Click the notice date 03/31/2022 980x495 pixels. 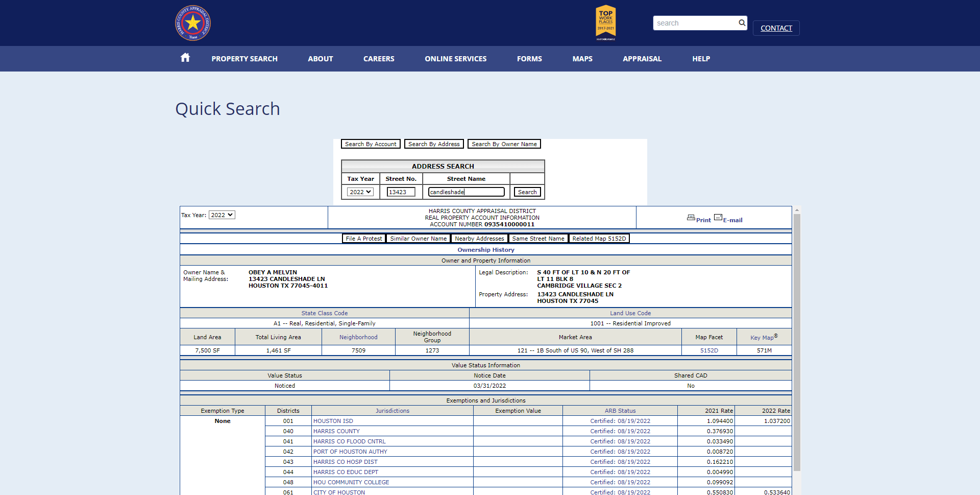pos(489,386)
